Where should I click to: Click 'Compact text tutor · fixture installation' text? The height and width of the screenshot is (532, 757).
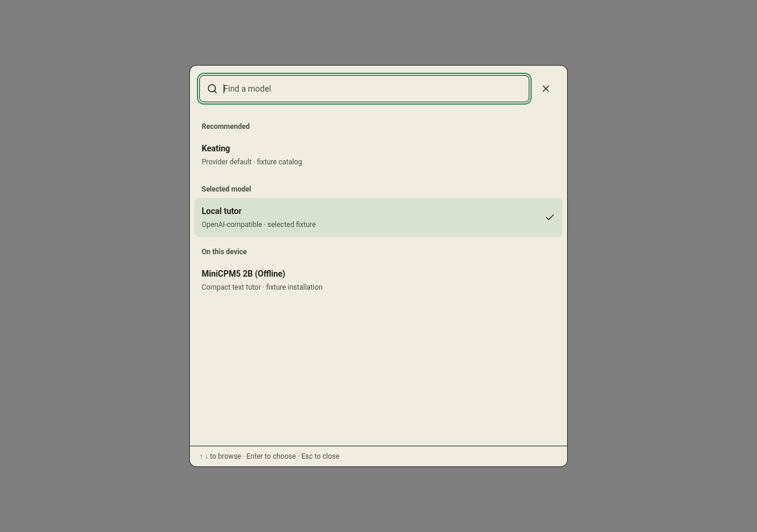tap(262, 287)
